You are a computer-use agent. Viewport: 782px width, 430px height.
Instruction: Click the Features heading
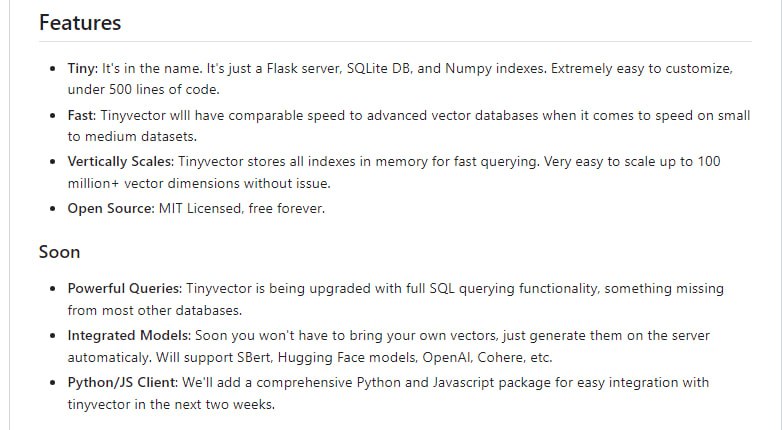pyautogui.click(x=80, y=22)
